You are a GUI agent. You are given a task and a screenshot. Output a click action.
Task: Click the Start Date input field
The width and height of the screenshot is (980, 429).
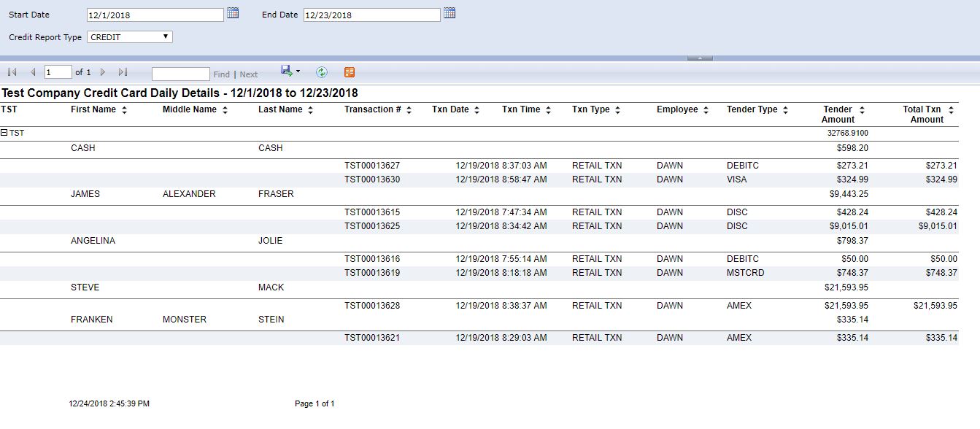[x=155, y=15]
